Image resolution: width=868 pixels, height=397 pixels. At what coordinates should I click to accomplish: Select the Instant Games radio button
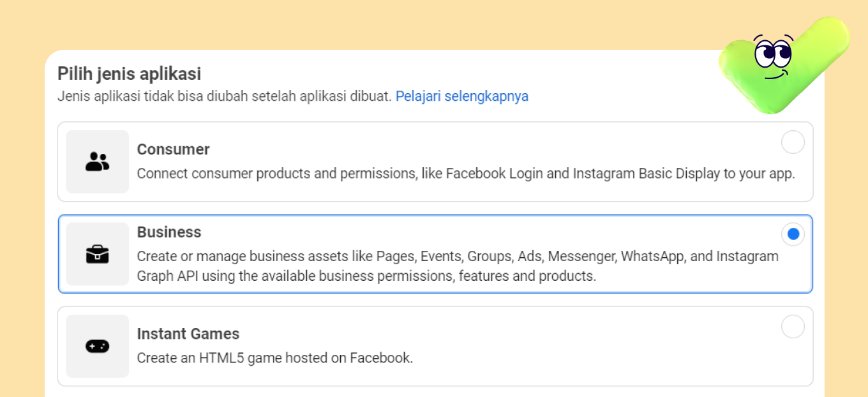pyautogui.click(x=793, y=327)
